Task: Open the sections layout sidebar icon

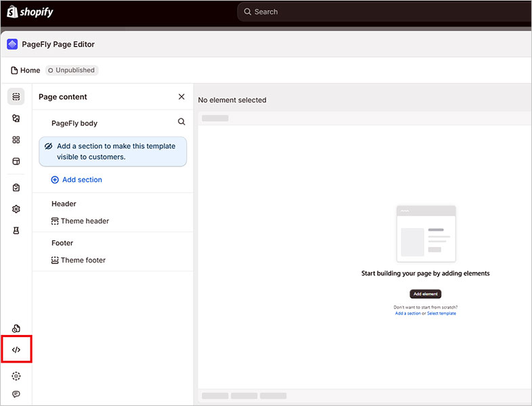Action: (x=16, y=161)
